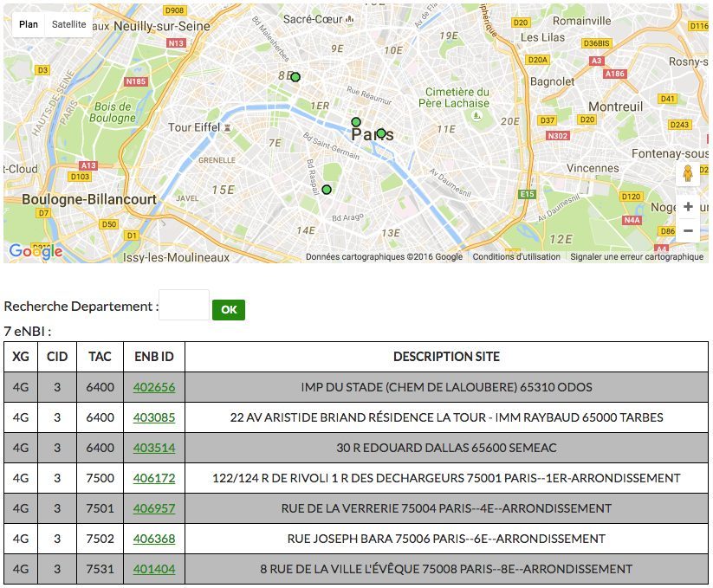The height and width of the screenshot is (588, 713).
Task: Focus the Recherche Departement input field
Action: (x=184, y=305)
